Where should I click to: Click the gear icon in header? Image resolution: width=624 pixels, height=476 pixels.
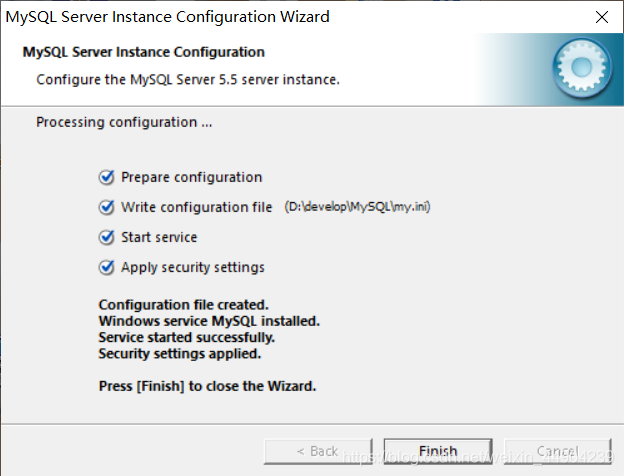[x=582, y=68]
